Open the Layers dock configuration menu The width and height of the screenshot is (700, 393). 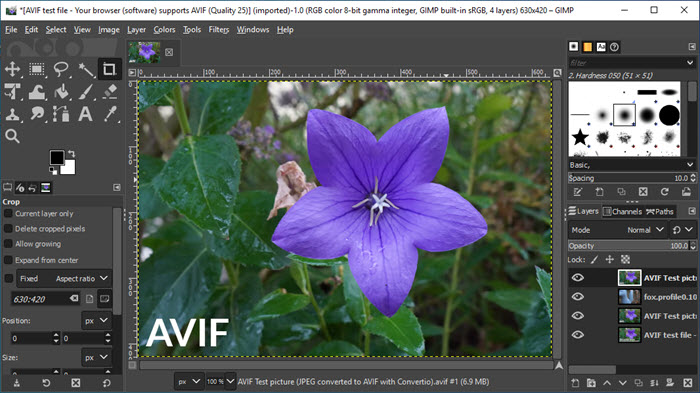pos(692,211)
